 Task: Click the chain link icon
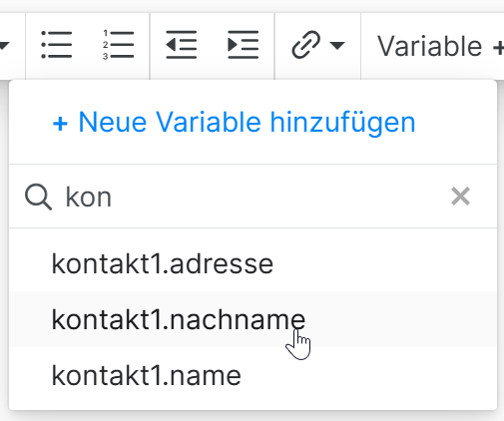(305, 45)
